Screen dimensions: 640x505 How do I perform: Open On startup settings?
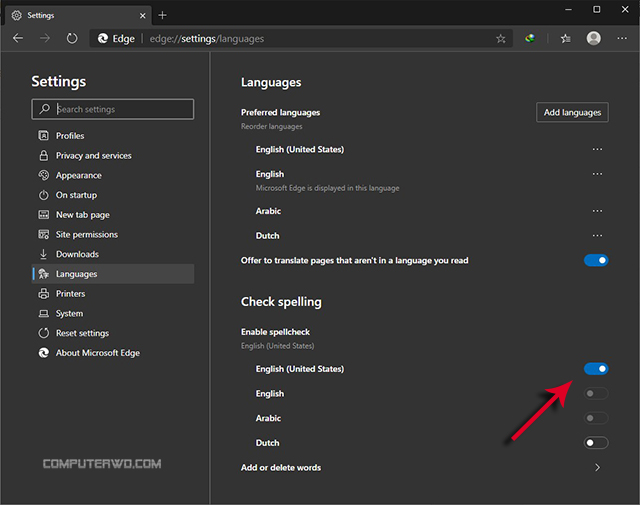click(113, 195)
